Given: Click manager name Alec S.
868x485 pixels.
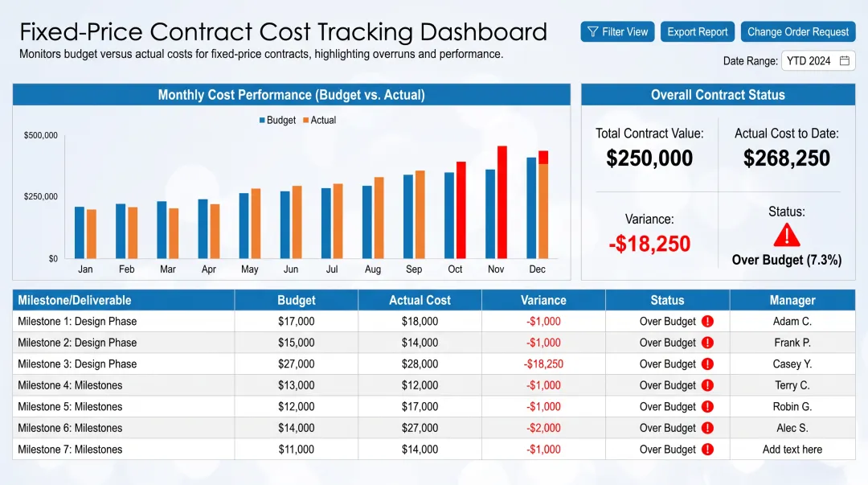Looking at the screenshot, I should click(792, 428).
